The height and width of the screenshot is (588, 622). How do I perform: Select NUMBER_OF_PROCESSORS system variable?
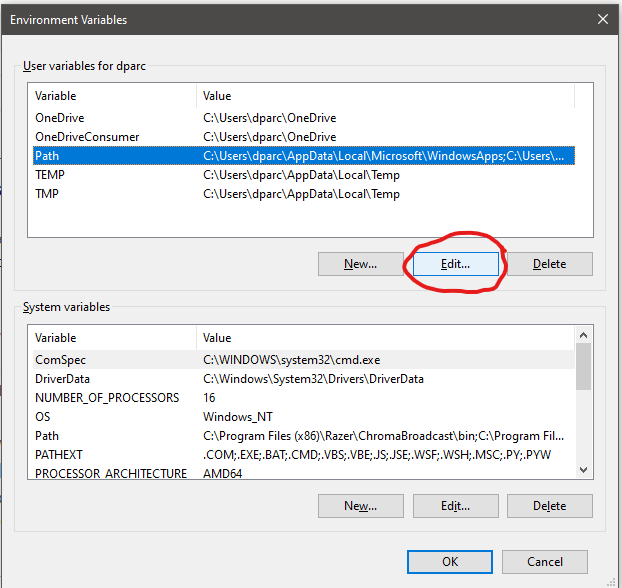[106, 398]
